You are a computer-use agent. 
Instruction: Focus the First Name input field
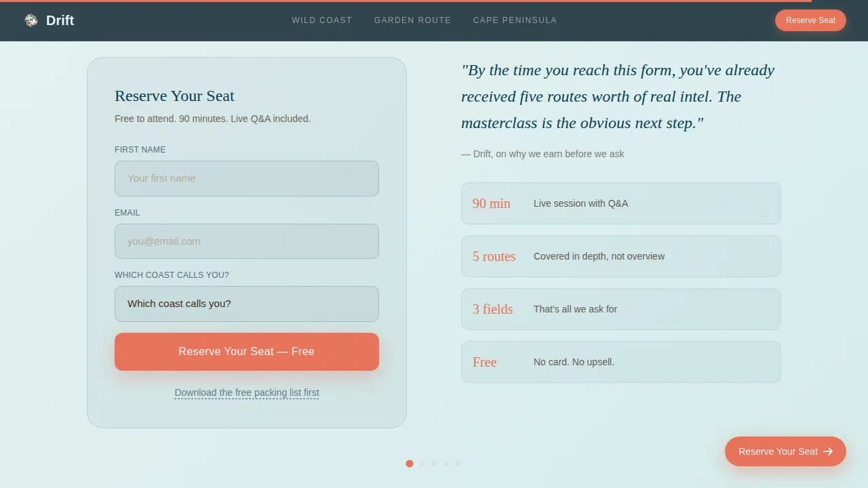247,178
